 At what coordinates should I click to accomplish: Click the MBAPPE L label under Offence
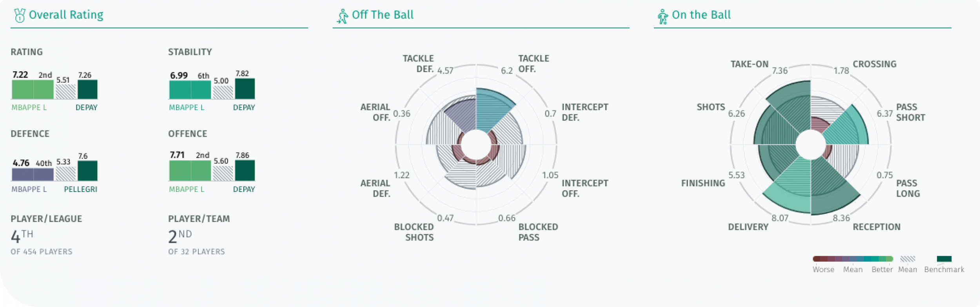[187, 190]
